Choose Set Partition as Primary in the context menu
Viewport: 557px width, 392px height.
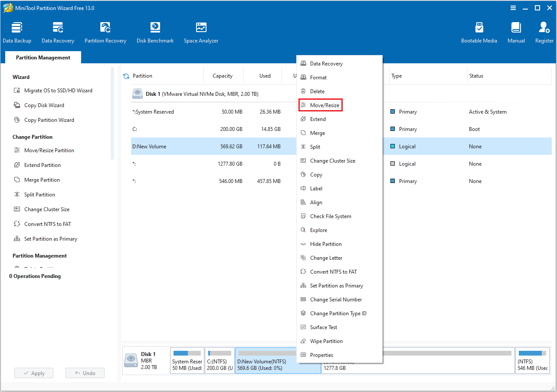(340, 286)
